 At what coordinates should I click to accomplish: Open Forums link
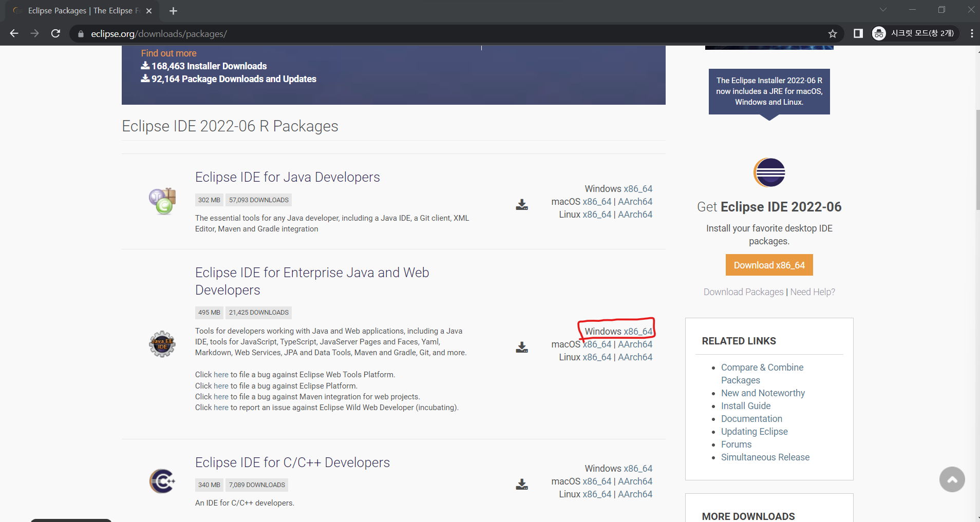point(736,444)
